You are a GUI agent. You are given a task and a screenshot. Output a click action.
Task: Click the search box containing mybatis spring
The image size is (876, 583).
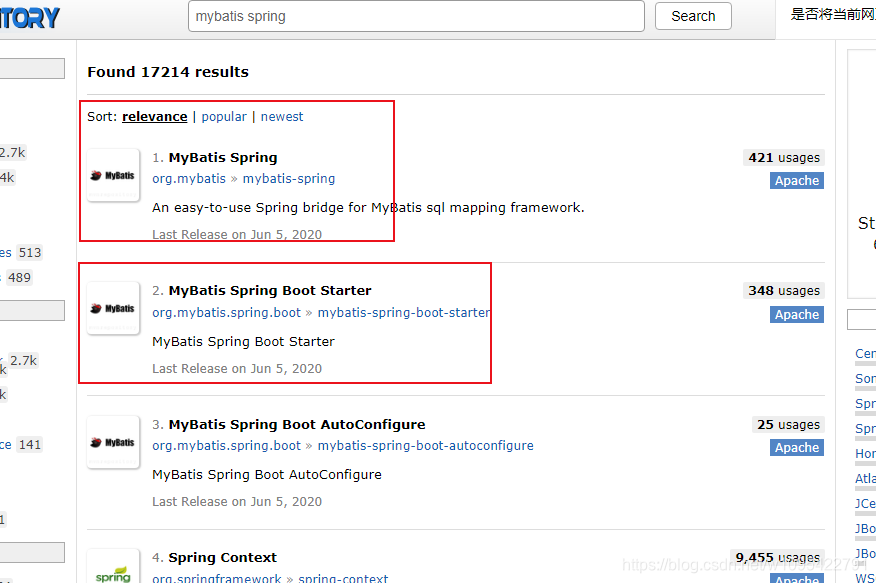tap(416, 16)
